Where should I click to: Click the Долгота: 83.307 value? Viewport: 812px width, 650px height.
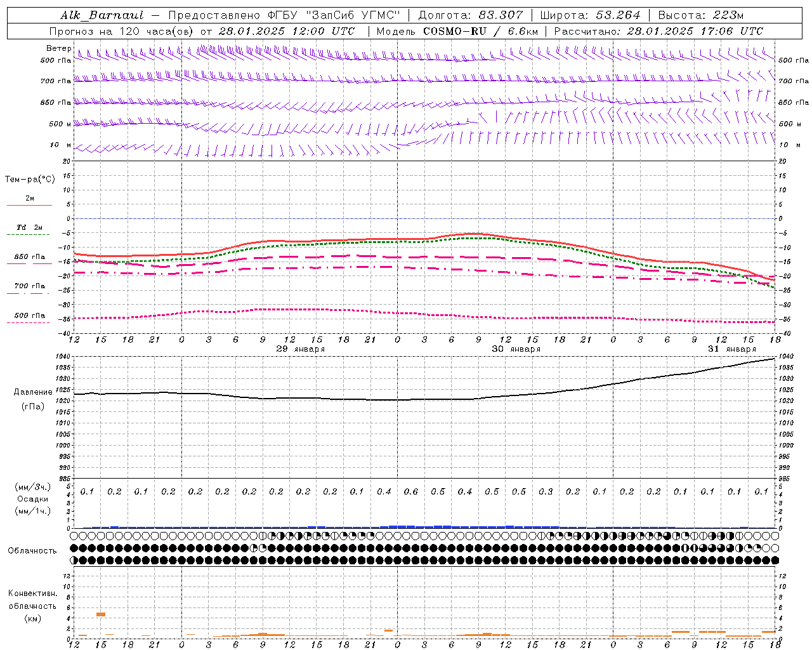point(471,15)
